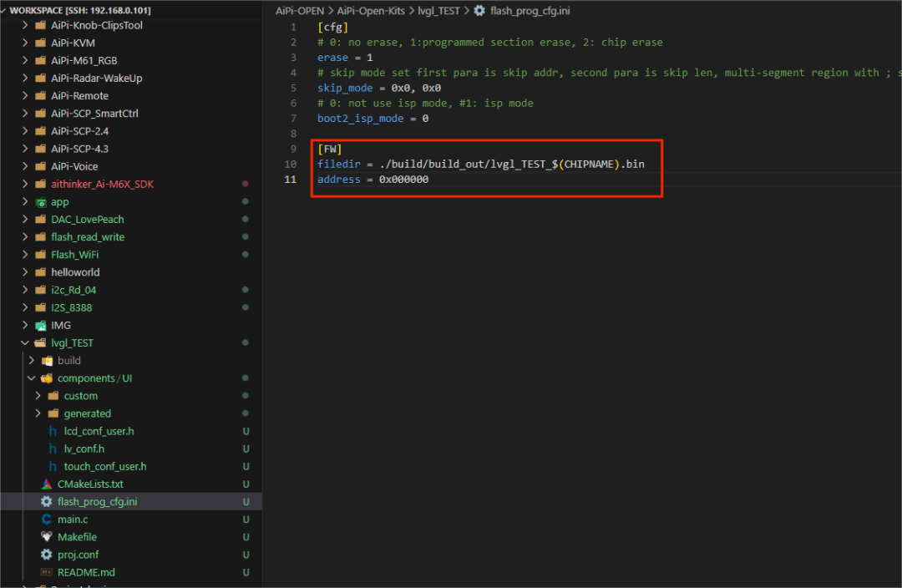
Task: Click the address value 0x000000
Action: point(404,180)
